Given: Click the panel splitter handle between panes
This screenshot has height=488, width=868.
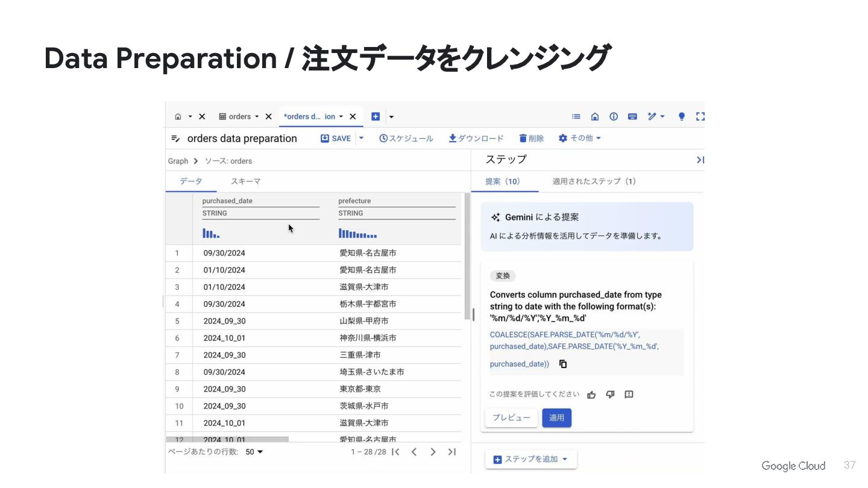Looking at the screenshot, I should [x=473, y=314].
